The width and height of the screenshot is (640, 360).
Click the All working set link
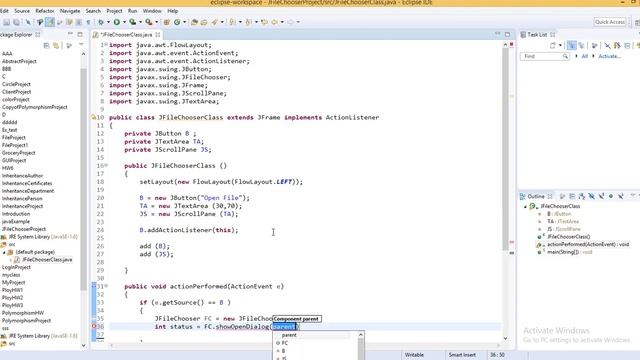click(x=584, y=56)
